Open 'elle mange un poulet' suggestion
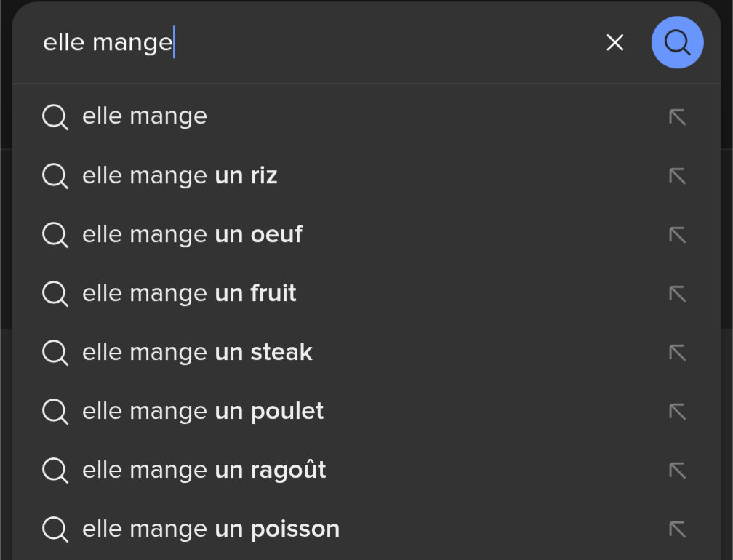The height and width of the screenshot is (560, 733). [x=203, y=411]
